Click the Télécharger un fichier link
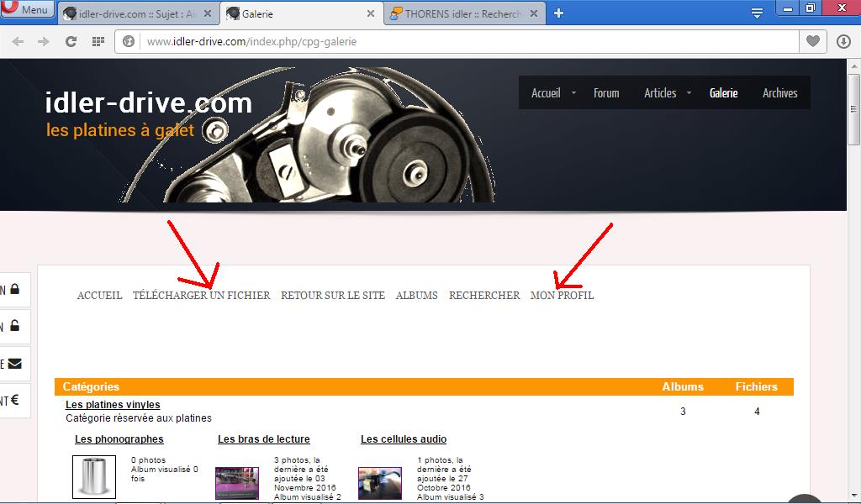 coord(202,296)
